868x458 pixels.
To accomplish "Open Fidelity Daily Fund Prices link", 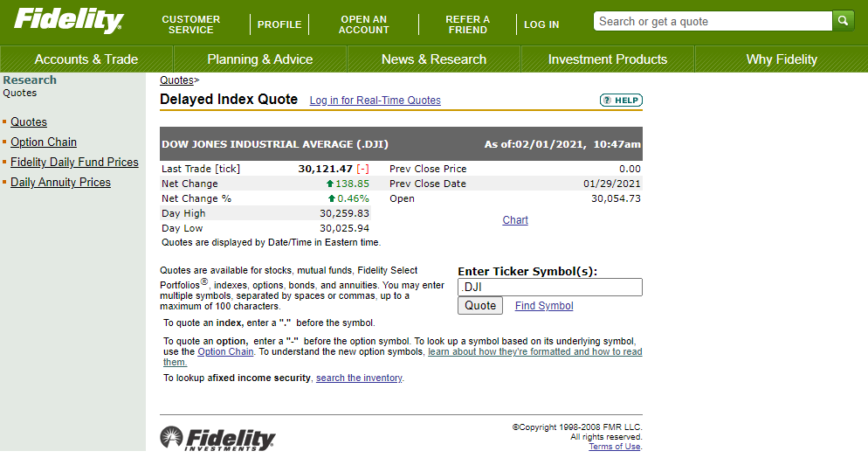I will click(x=74, y=163).
